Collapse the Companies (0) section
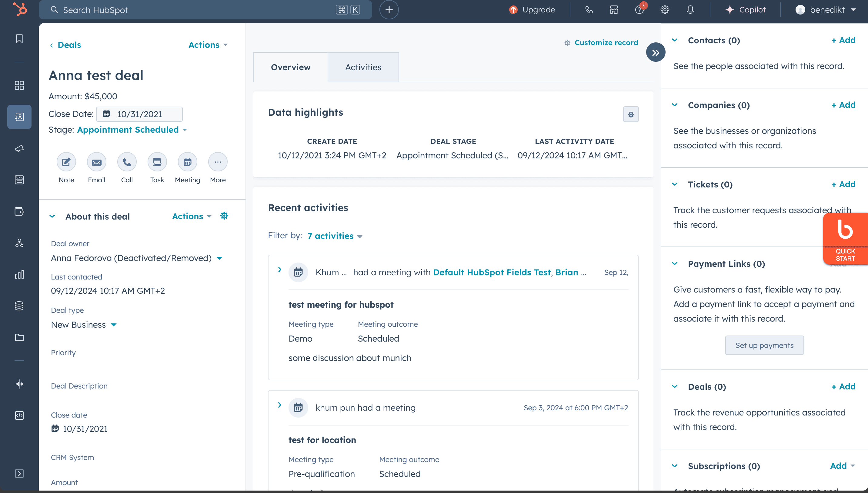868x493 pixels. 675,105
